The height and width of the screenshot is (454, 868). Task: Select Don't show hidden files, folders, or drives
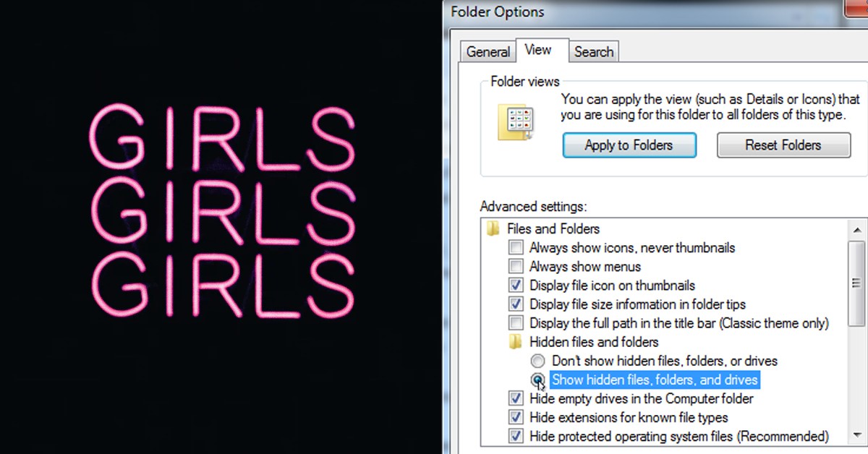tap(538, 361)
